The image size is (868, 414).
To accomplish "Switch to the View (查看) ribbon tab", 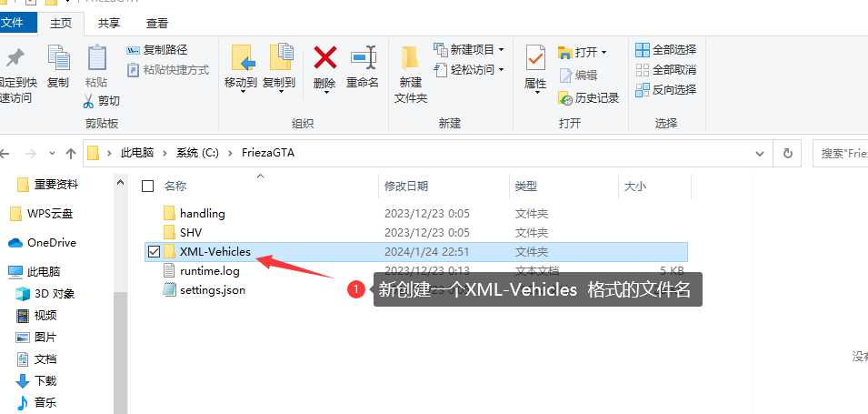I will [x=157, y=24].
